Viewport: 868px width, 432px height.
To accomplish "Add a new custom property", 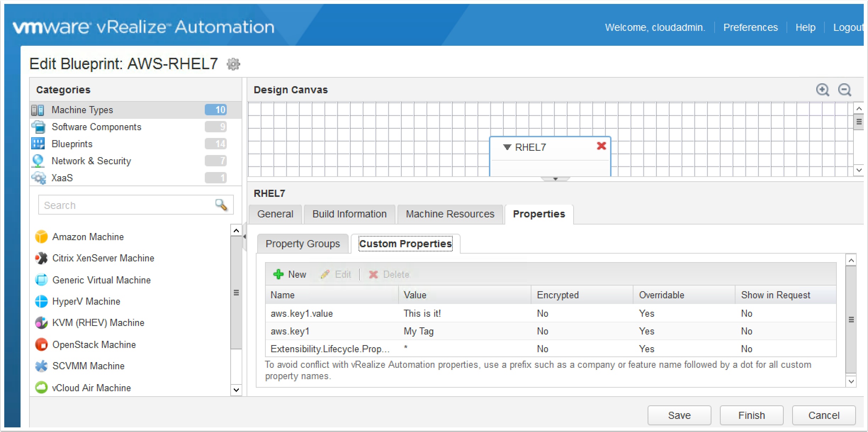I will [290, 274].
